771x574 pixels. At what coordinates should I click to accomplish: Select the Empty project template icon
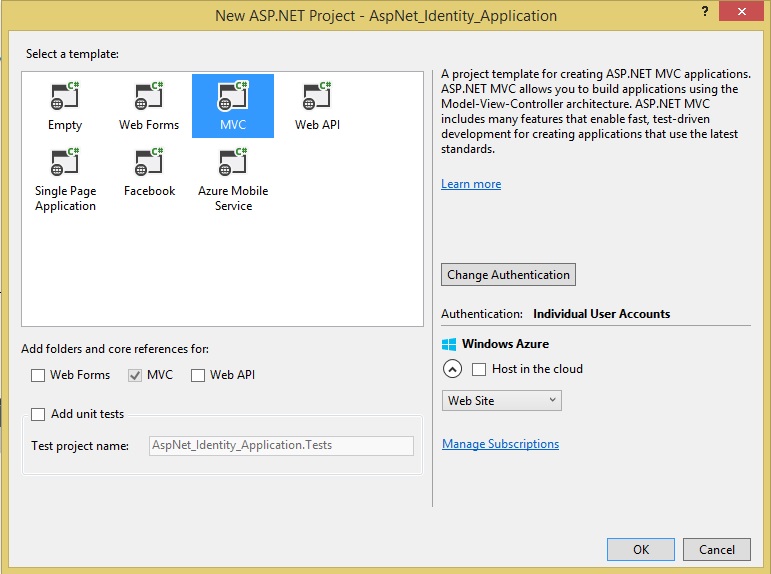coord(65,99)
